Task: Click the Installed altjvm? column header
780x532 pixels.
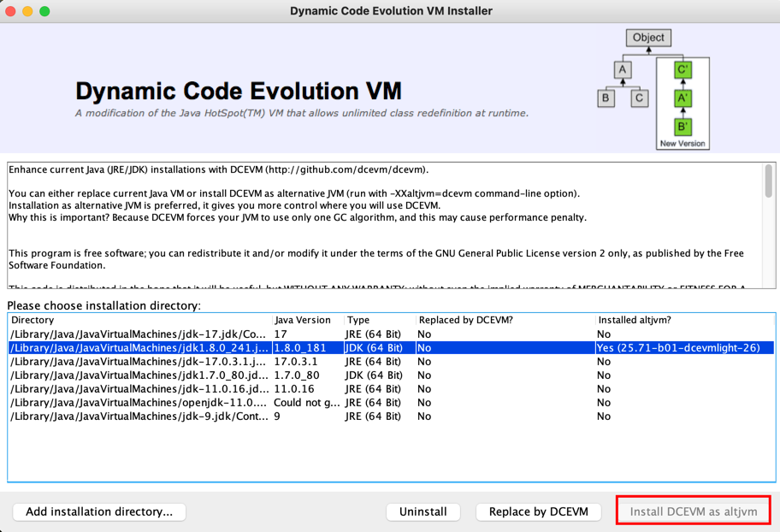Action: pyautogui.click(x=685, y=320)
